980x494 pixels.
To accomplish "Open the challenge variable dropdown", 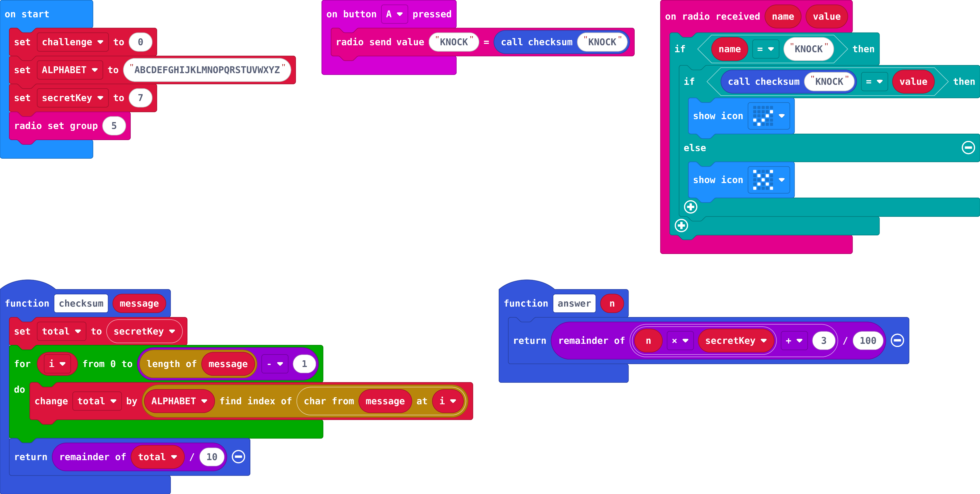I will click(x=72, y=42).
